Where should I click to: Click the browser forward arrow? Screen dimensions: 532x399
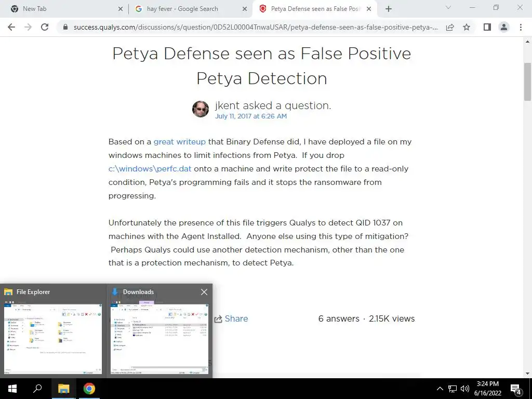[x=28, y=27]
